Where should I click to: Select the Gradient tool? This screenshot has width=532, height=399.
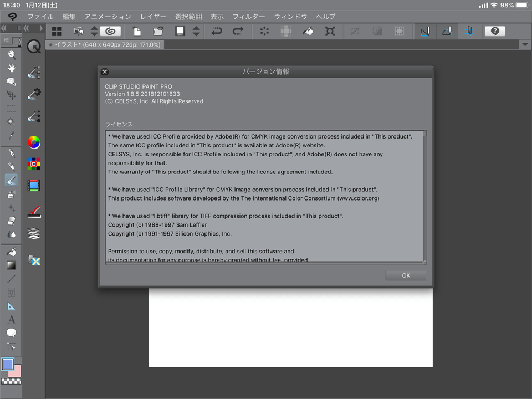tap(12, 265)
